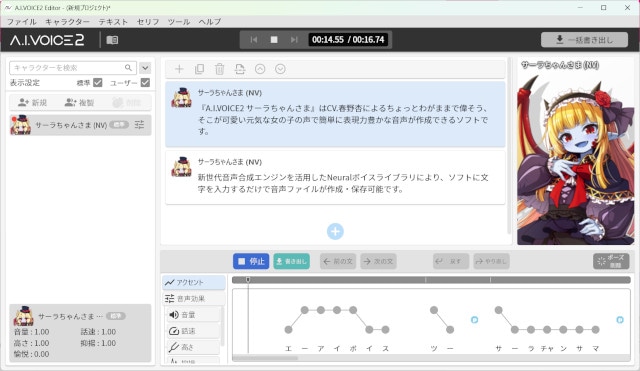Open the ヘルプ menu
Viewport: 640px width, 371px height.
pyautogui.click(x=210, y=22)
